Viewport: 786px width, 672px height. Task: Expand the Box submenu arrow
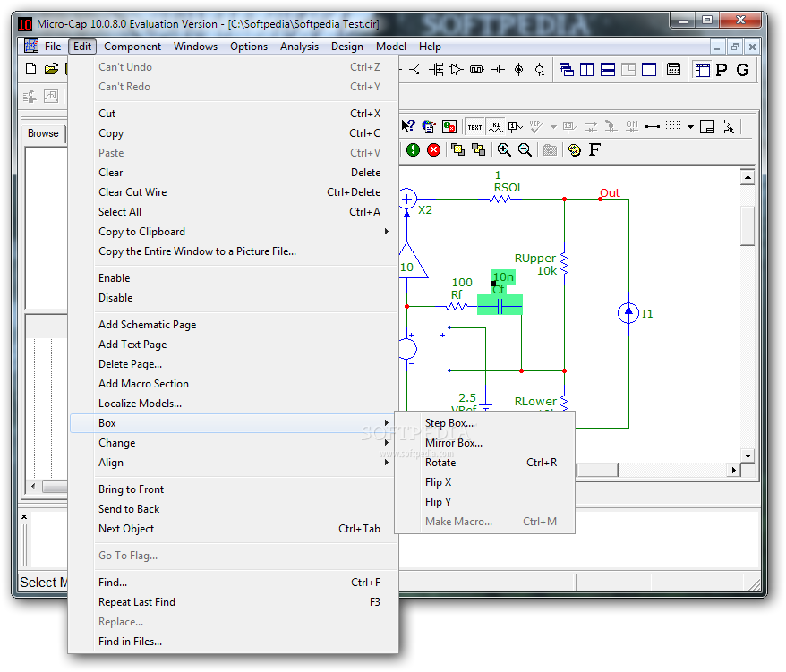click(387, 423)
